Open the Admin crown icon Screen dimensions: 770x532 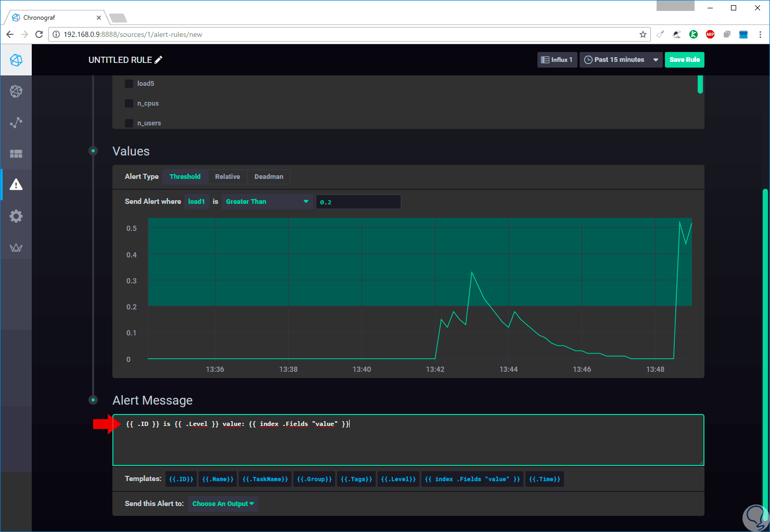[16, 248]
